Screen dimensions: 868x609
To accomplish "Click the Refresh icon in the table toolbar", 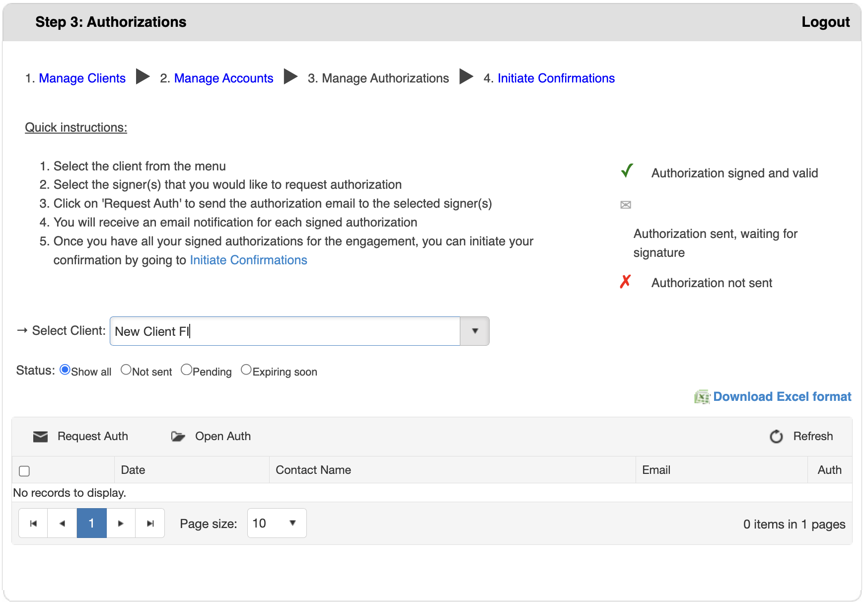I will pos(776,436).
